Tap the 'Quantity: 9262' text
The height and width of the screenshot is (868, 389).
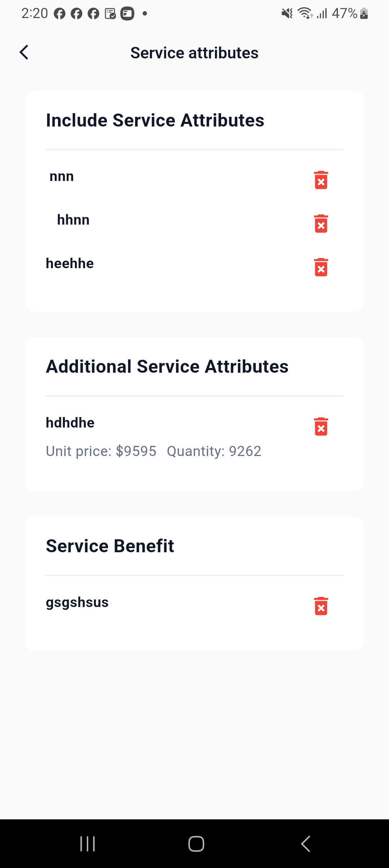point(214,451)
